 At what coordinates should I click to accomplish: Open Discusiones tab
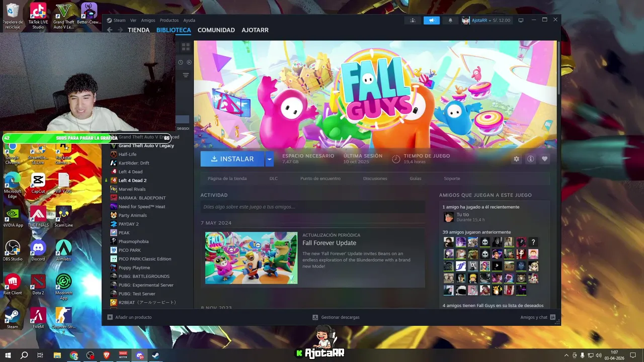point(375,178)
